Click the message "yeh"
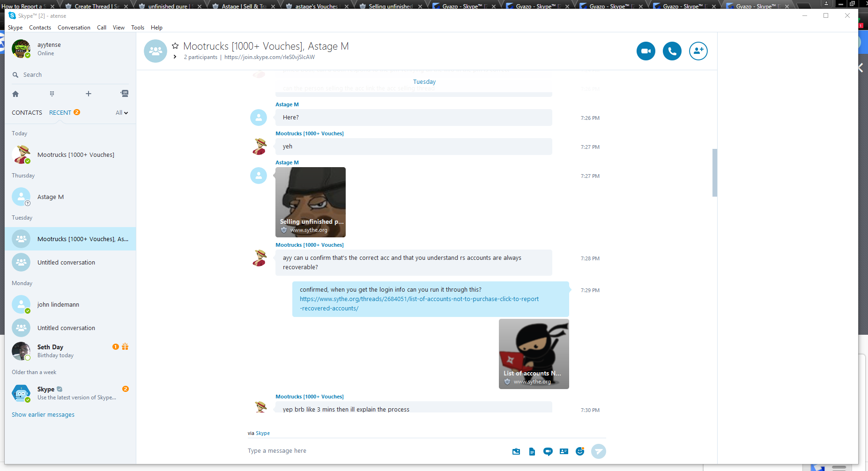 414,147
